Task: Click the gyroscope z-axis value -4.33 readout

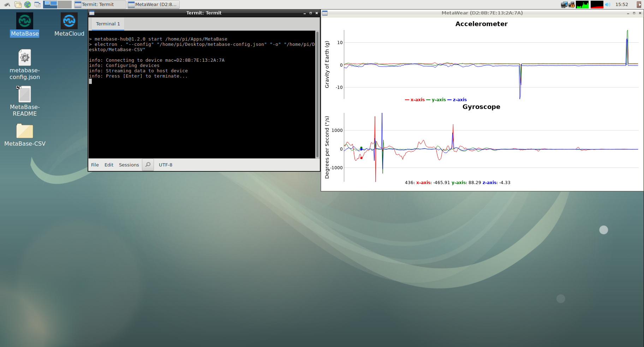Action: coord(505,183)
